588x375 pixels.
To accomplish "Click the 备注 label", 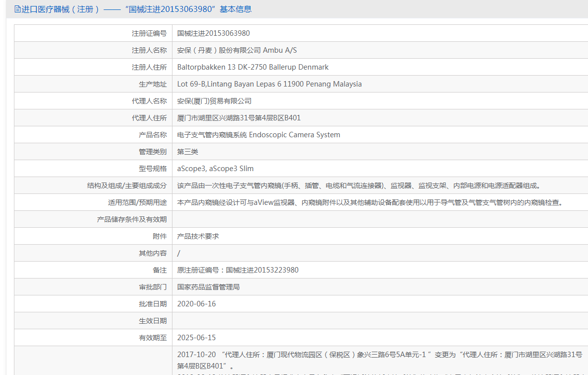I will [x=160, y=270].
